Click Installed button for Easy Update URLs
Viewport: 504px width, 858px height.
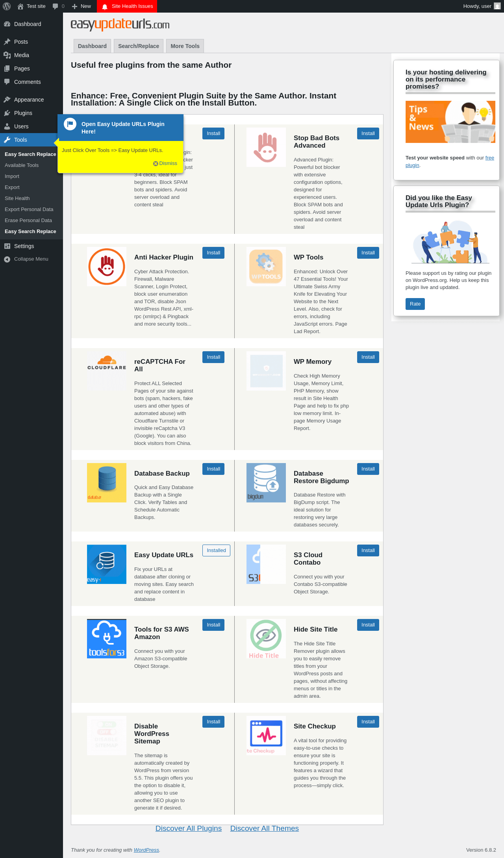(216, 550)
